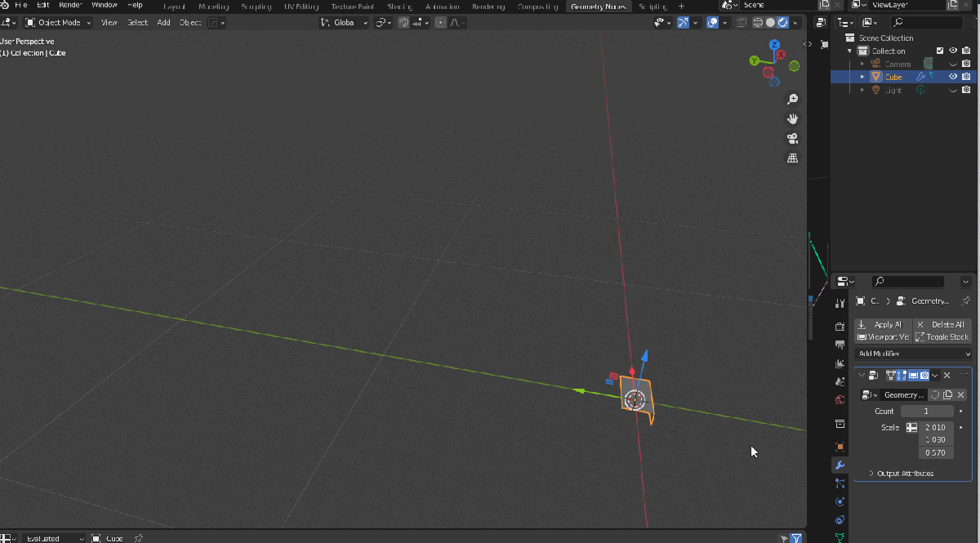Open the Add menu in viewport header

pos(163,23)
